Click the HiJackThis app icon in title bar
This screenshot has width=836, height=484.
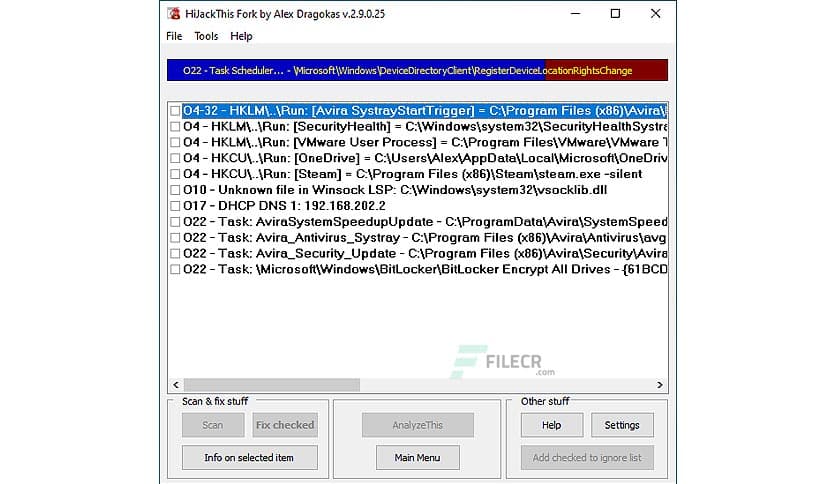[x=174, y=14]
